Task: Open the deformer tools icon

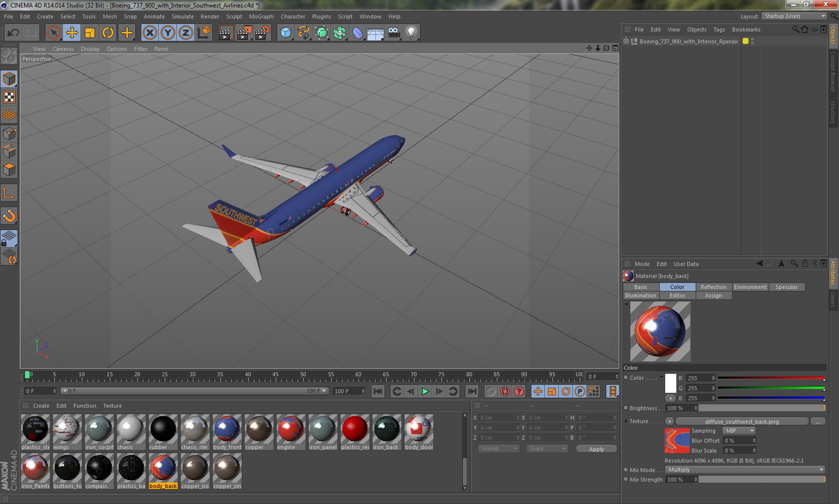Action: point(358,33)
